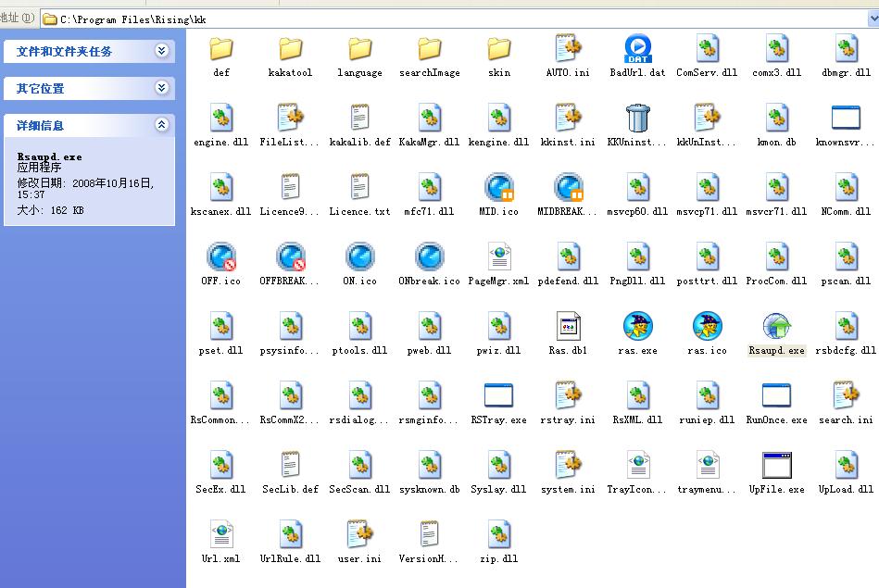The width and height of the screenshot is (879, 588).
Task: Click the ras.ico wizard icon
Action: click(708, 326)
